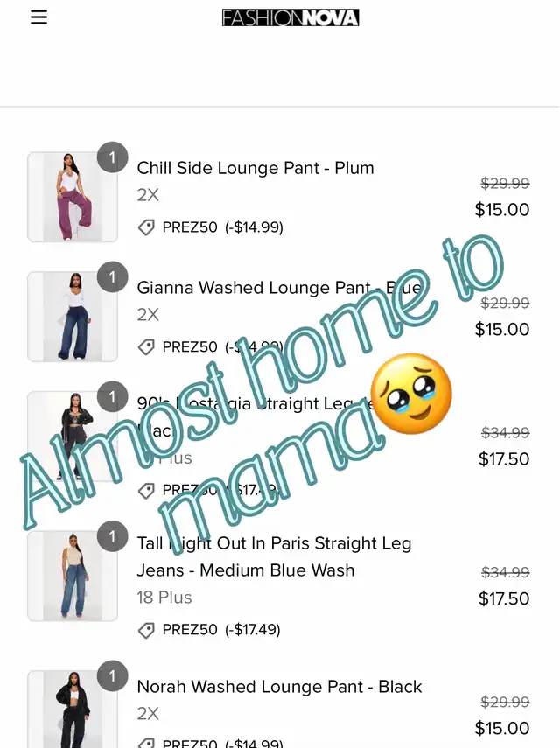
Task: Click the tag icon under 90's Nostalgia jeans
Action: pos(146,491)
